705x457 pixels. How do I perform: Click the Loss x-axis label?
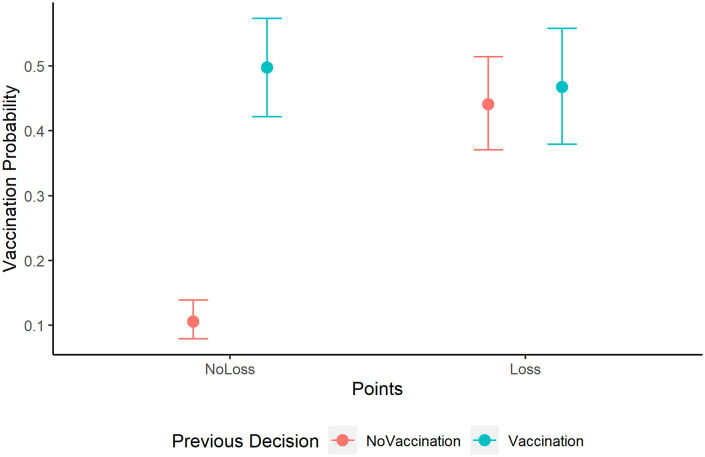click(x=525, y=369)
